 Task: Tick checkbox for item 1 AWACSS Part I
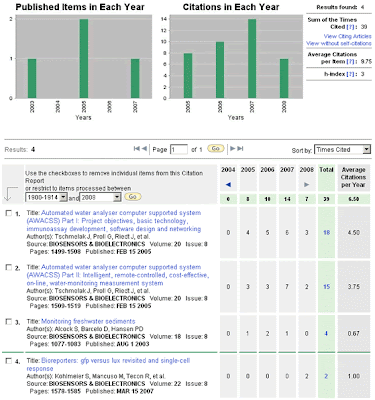pos(9,213)
